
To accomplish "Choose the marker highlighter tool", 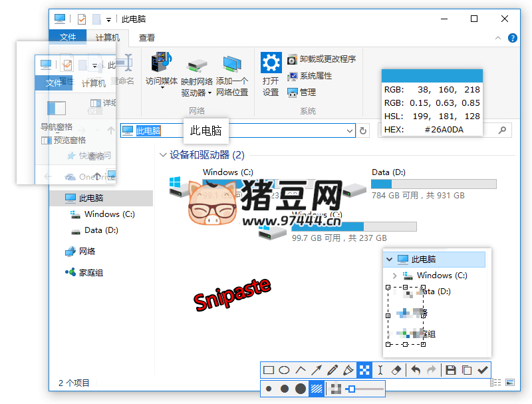I will pyautogui.click(x=348, y=369).
